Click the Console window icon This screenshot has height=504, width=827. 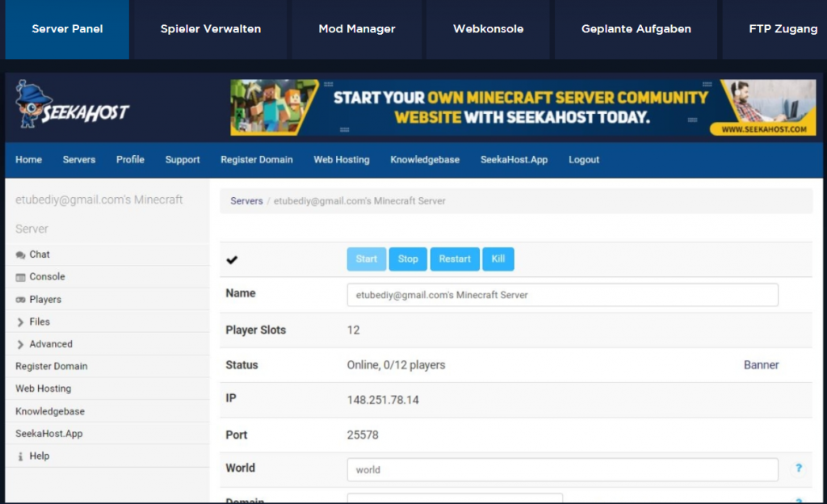[20, 278]
